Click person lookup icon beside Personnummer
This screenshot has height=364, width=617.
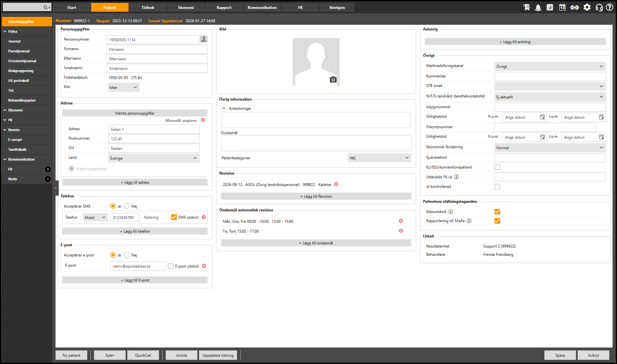pos(204,40)
